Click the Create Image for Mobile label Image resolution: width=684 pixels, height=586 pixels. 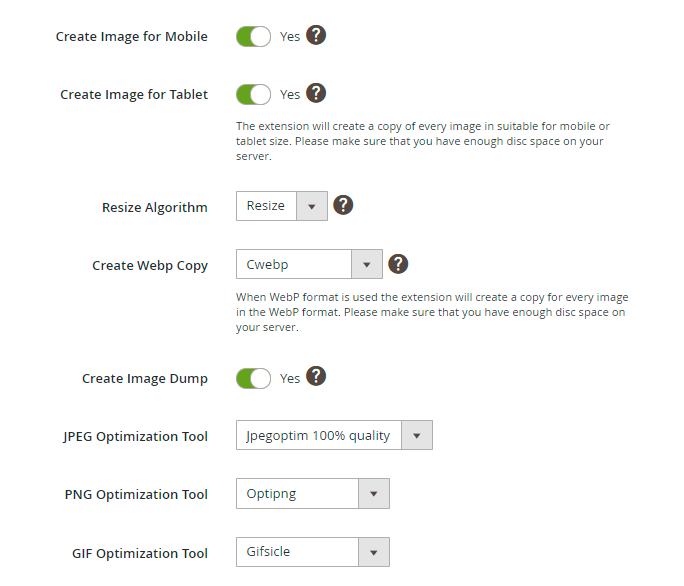point(132,37)
